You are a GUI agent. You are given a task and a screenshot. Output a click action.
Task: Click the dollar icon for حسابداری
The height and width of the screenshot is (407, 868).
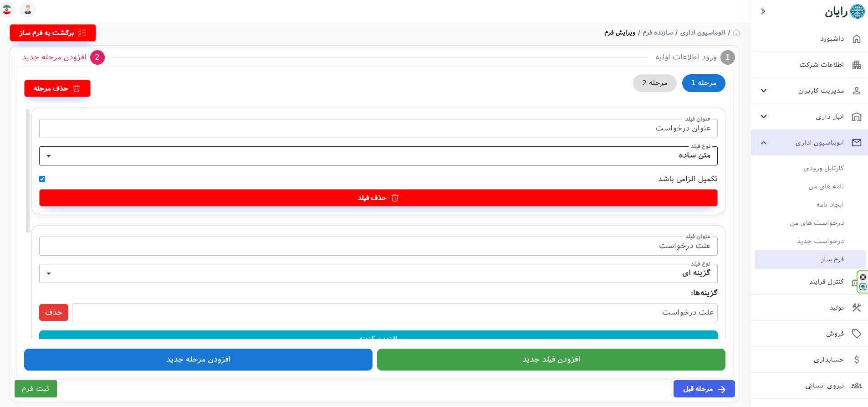(857, 360)
